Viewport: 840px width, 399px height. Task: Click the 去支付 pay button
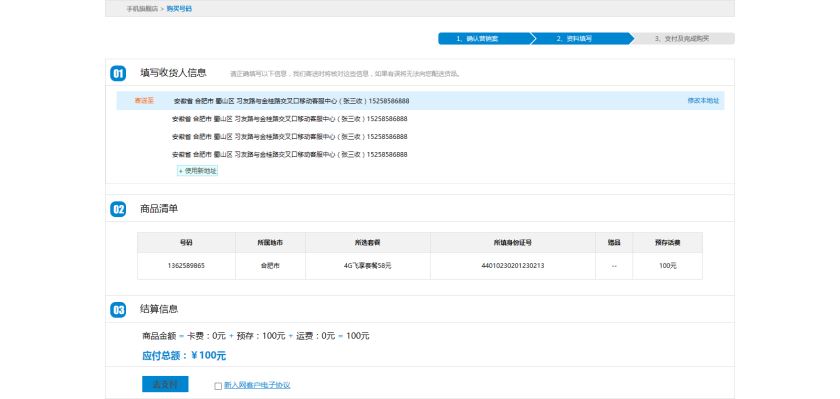pyautogui.click(x=165, y=384)
